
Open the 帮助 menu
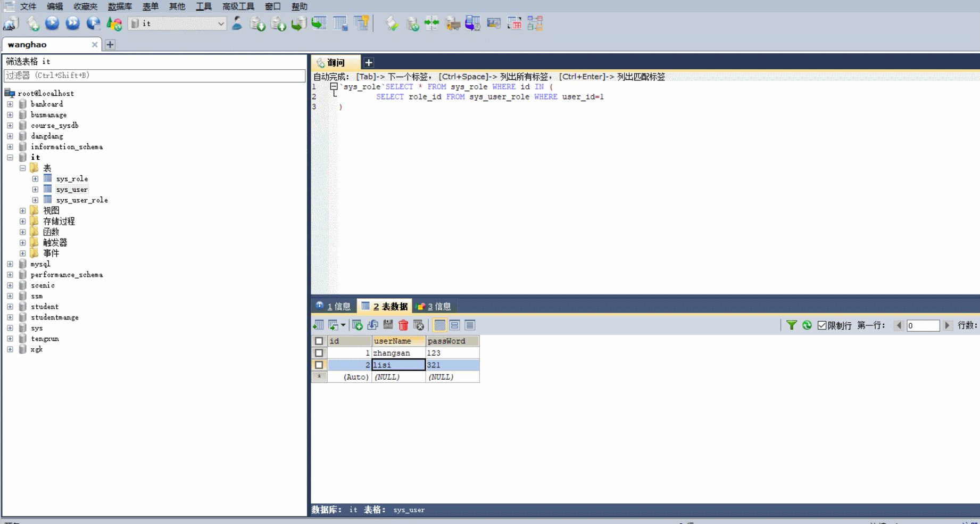(300, 6)
